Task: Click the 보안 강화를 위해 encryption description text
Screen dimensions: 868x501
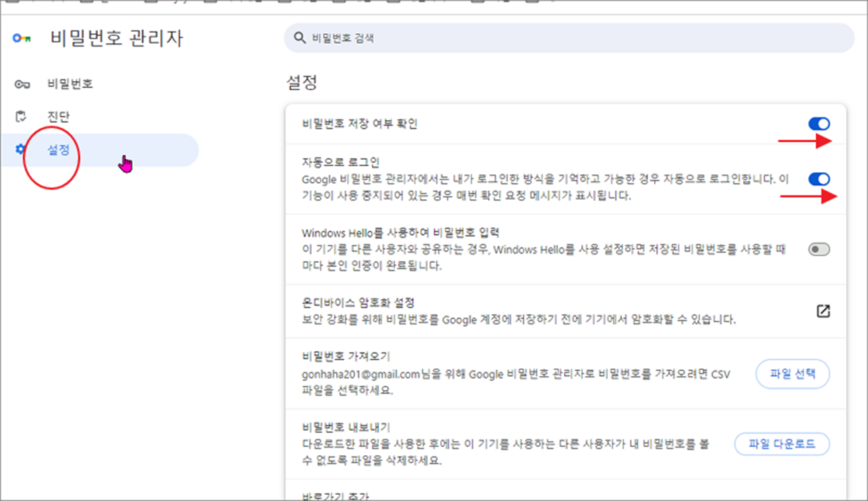Action: click(519, 320)
